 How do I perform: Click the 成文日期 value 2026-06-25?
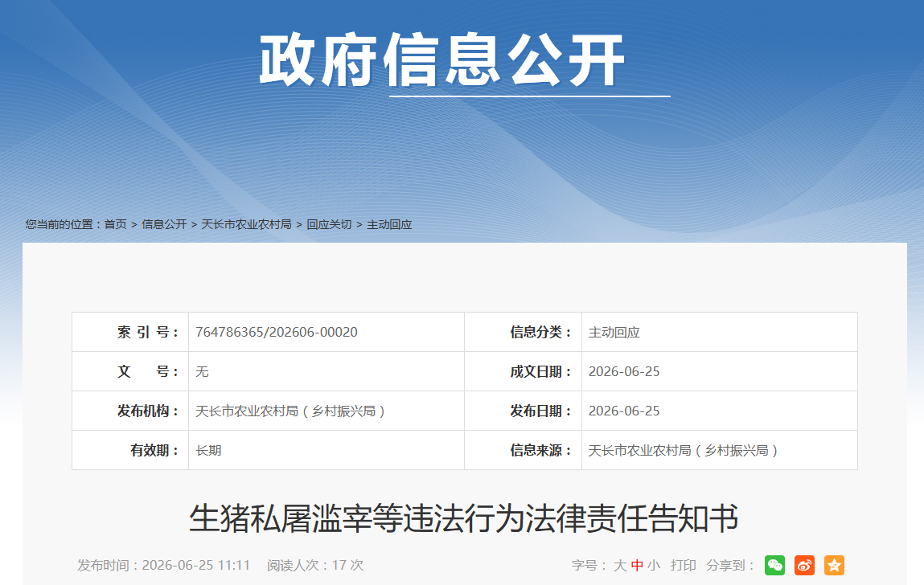[x=624, y=372]
